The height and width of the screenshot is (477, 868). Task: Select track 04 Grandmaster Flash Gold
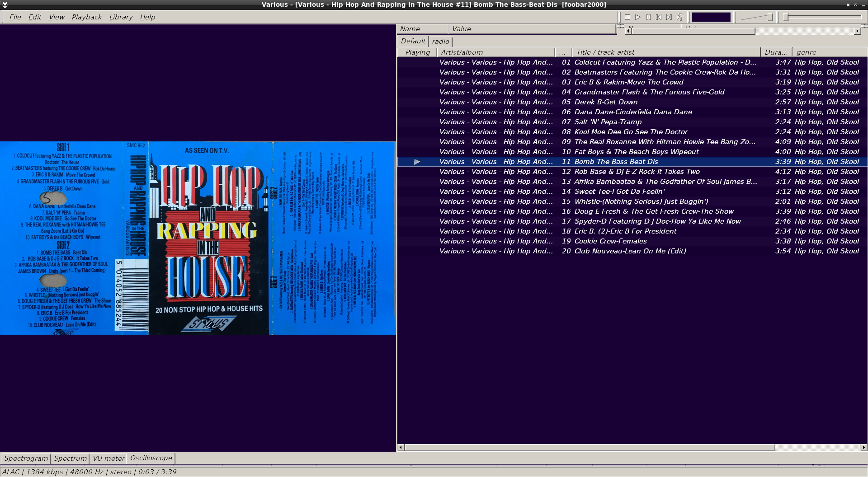632,92
